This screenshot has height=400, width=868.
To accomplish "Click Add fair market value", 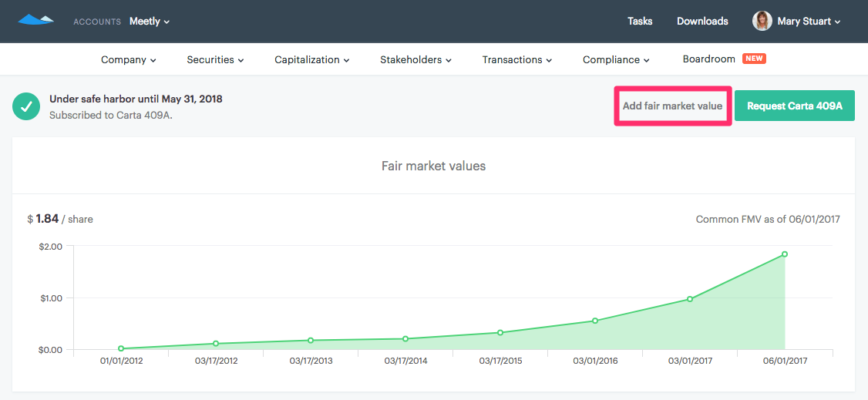I will click(x=673, y=106).
